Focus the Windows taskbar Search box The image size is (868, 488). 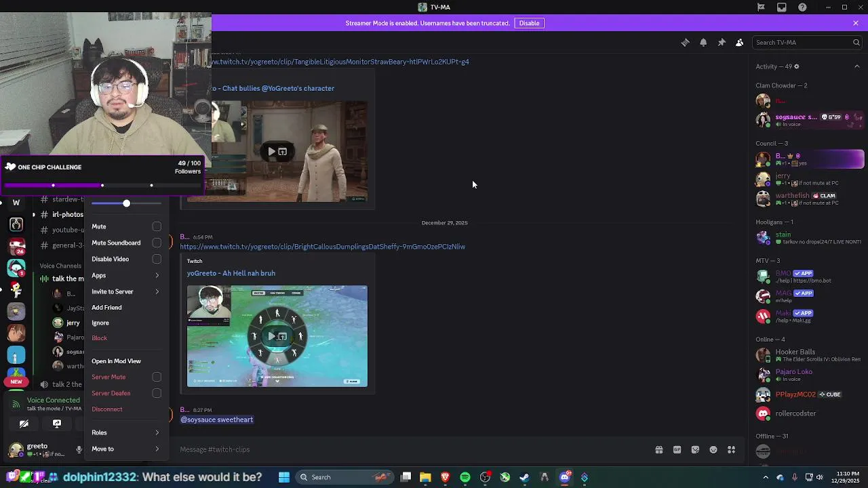346,477
